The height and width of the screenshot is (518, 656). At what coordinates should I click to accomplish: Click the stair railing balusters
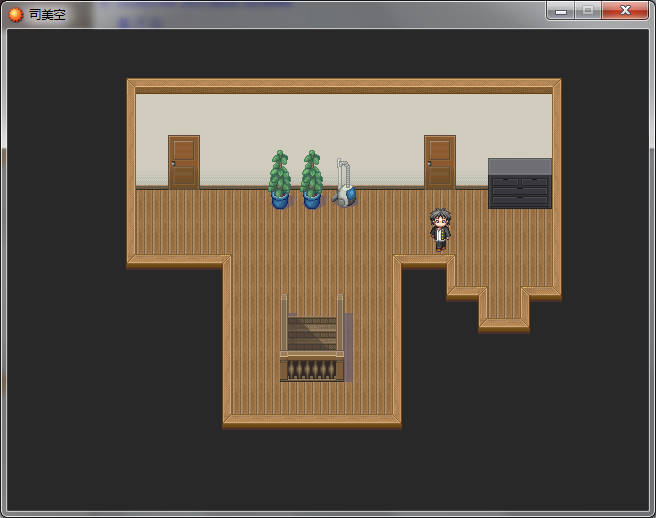[311, 369]
